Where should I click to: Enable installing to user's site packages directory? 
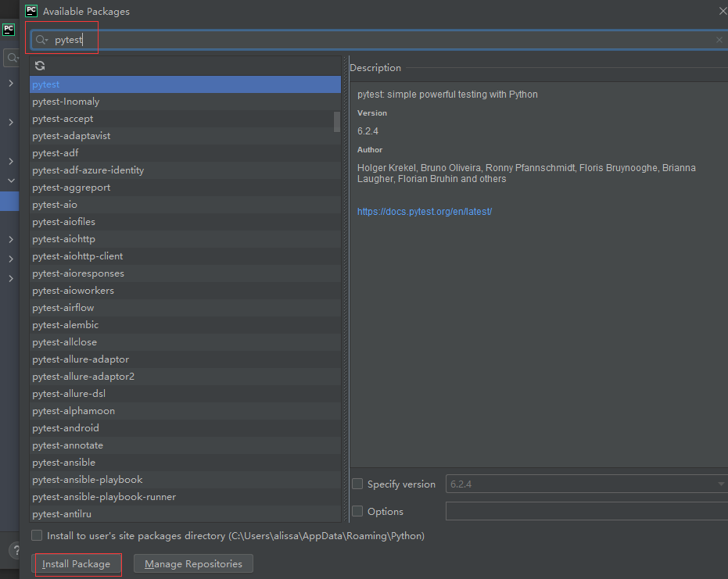[x=36, y=535]
